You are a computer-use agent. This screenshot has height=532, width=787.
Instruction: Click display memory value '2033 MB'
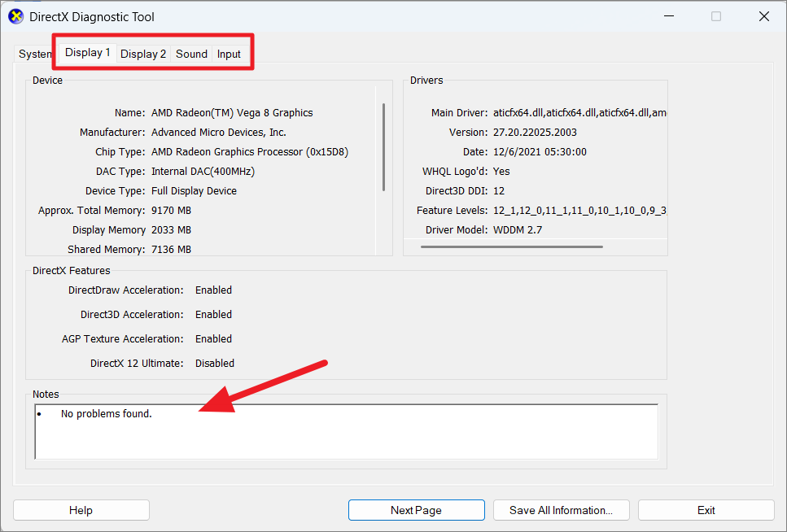point(171,230)
